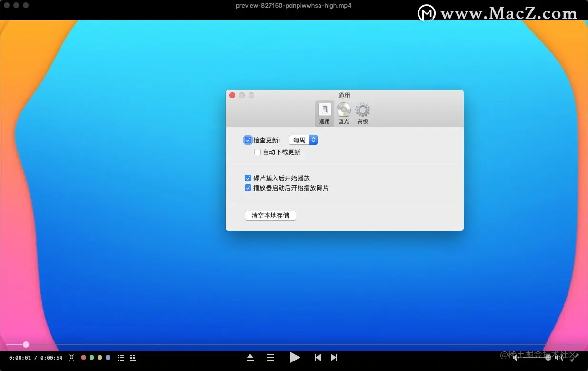Enable 自动下载更新 checkbox
This screenshot has height=371, width=588.
point(258,152)
